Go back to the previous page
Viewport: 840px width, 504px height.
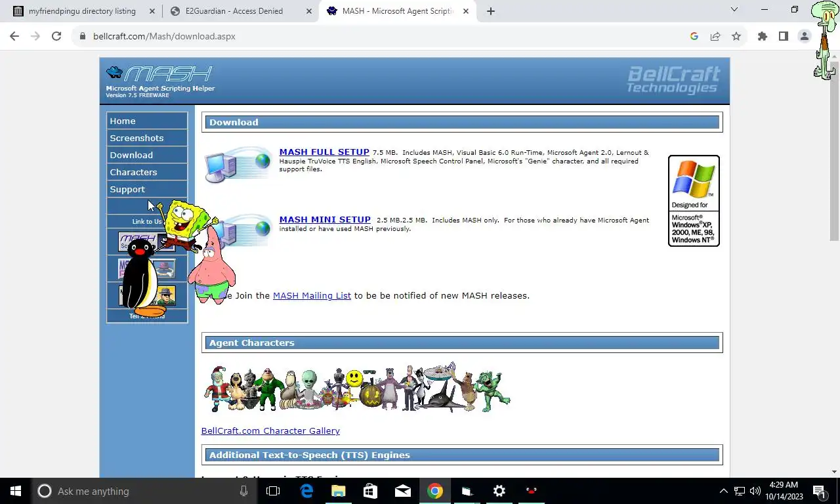(x=14, y=36)
